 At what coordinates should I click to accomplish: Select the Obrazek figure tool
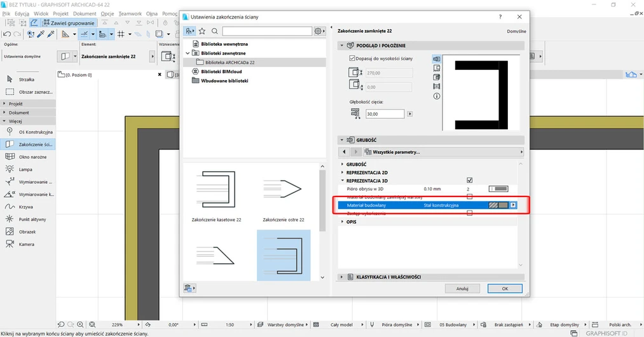26,232
